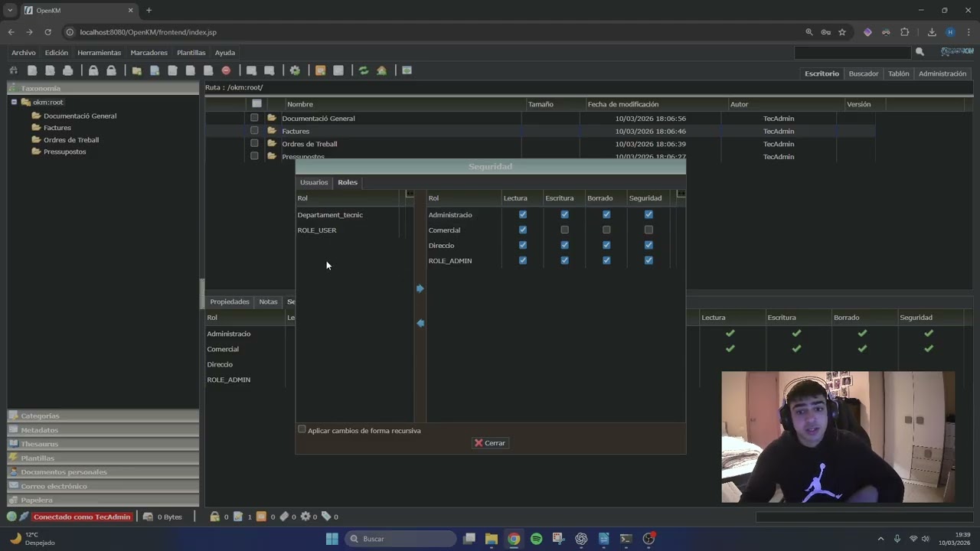Click left arrow to remove role

(x=420, y=323)
